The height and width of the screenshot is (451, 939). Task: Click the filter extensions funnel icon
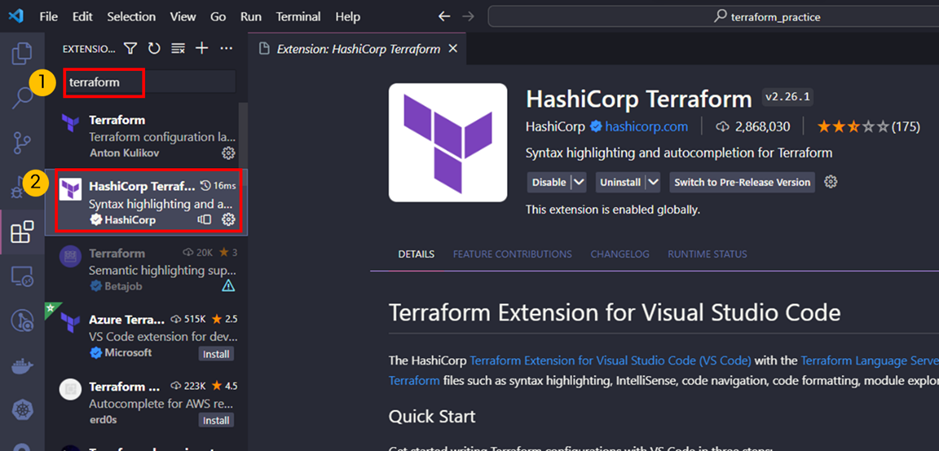(x=131, y=49)
